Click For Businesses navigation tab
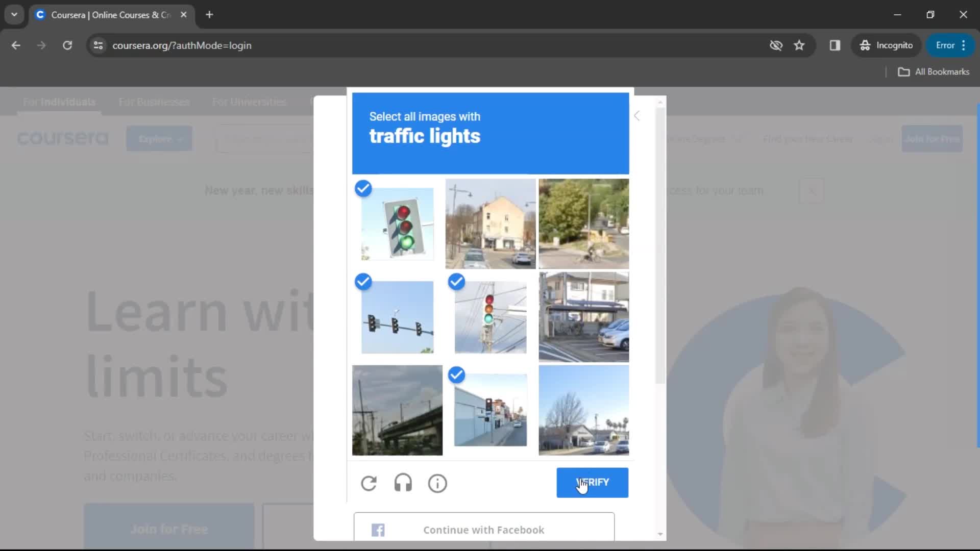 [x=154, y=102]
